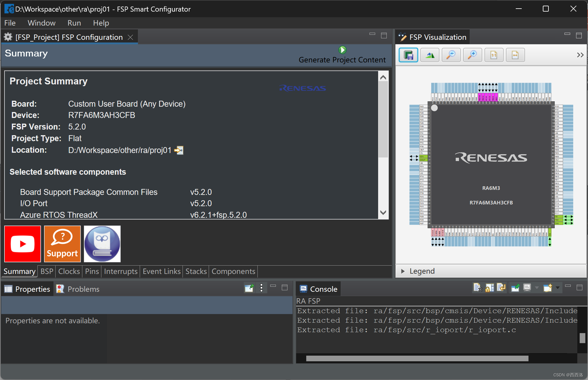The height and width of the screenshot is (380, 588).
Task: Switch to the BSP tab
Action: click(x=47, y=271)
